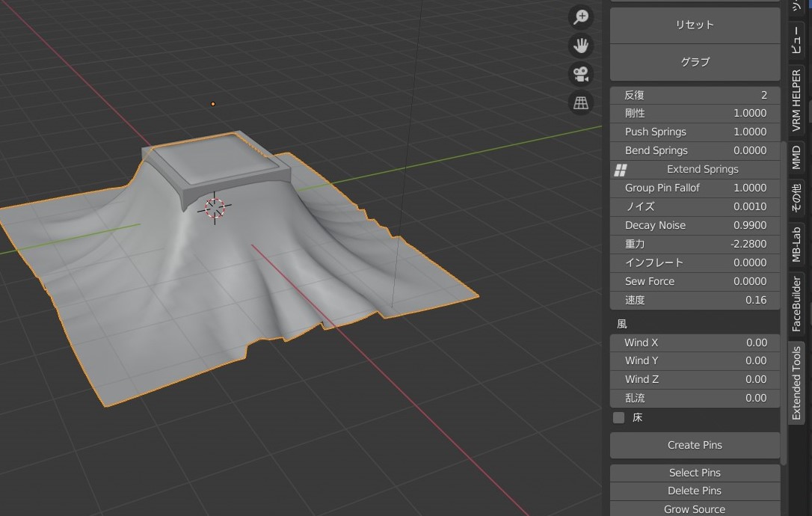Click the Bend Springs value slider
812x516 pixels.
[695, 151]
